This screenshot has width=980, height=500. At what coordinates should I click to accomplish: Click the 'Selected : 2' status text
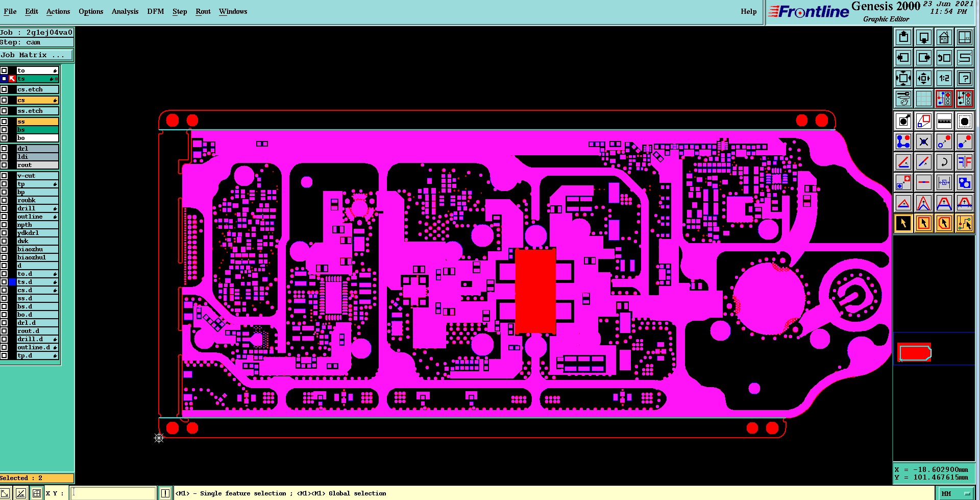coord(21,478)
